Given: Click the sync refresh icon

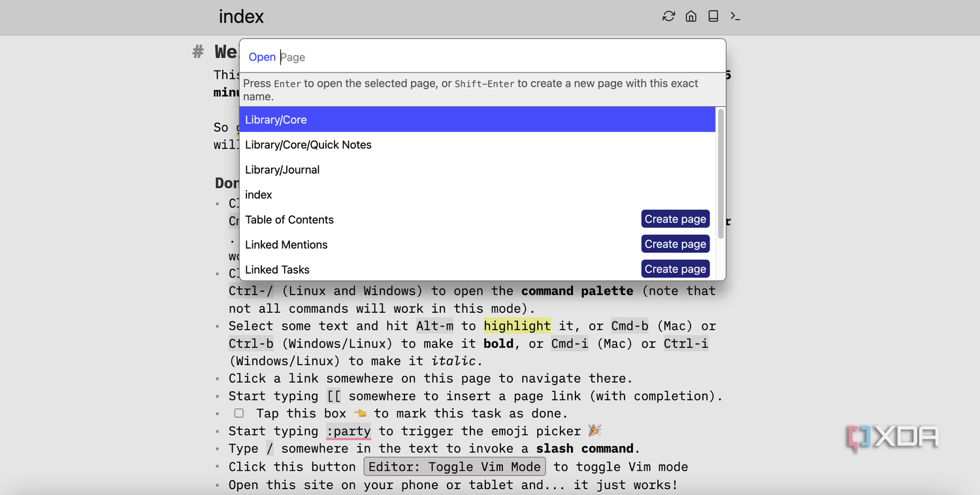Looking at the screenshot, I should pyautogui.click(x=668, y=16).
